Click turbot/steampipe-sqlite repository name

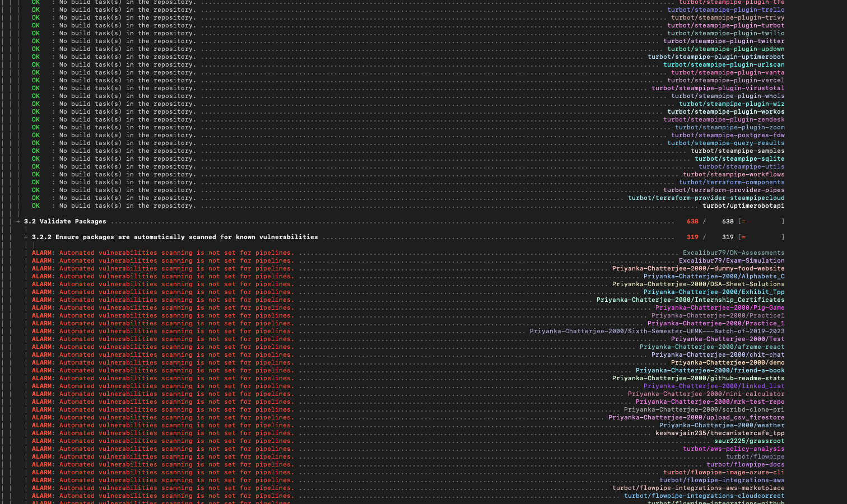click(739, 159)
